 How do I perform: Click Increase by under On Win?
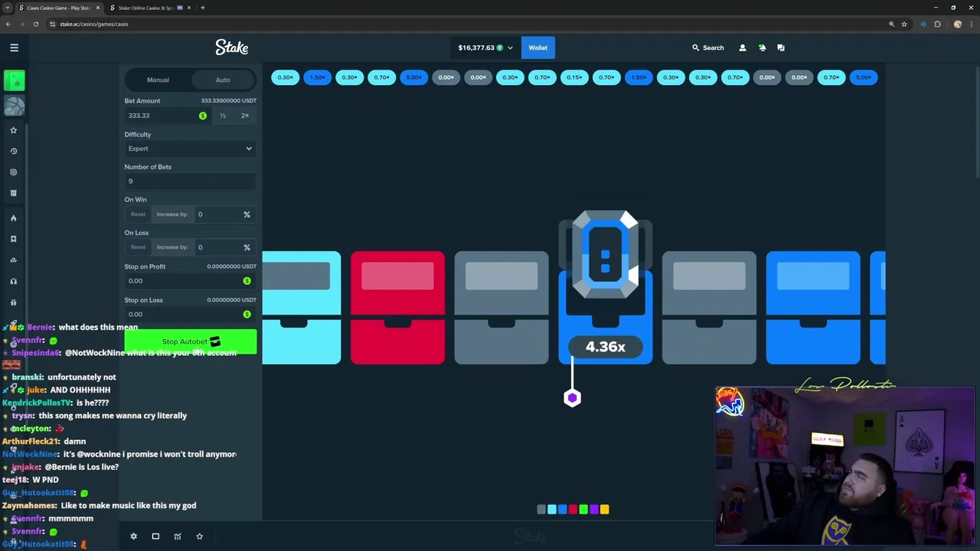click(x=172, y=214)
